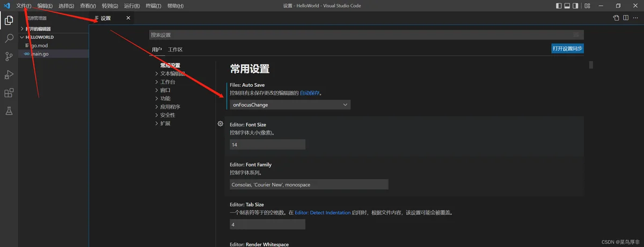This screenshot has height=247, width=644.
Task: Click the Font Size field showing 14
Action: tap(267, 145)
